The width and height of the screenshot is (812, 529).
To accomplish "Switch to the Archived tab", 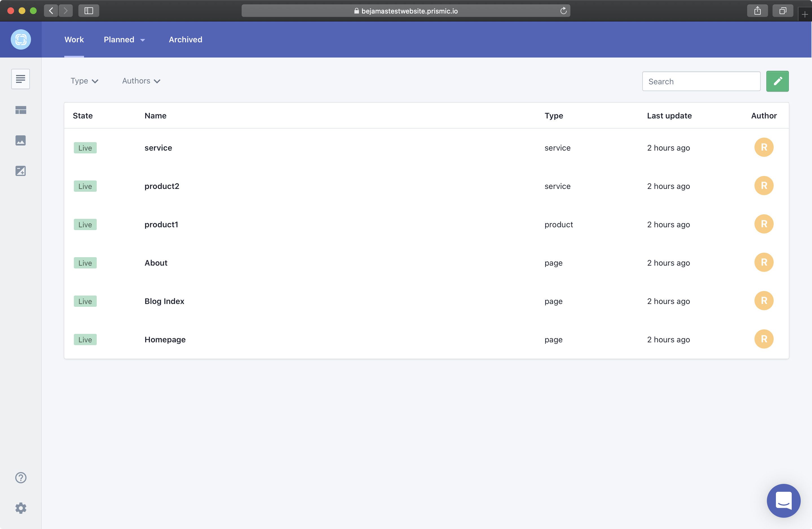I will (185, 39).
